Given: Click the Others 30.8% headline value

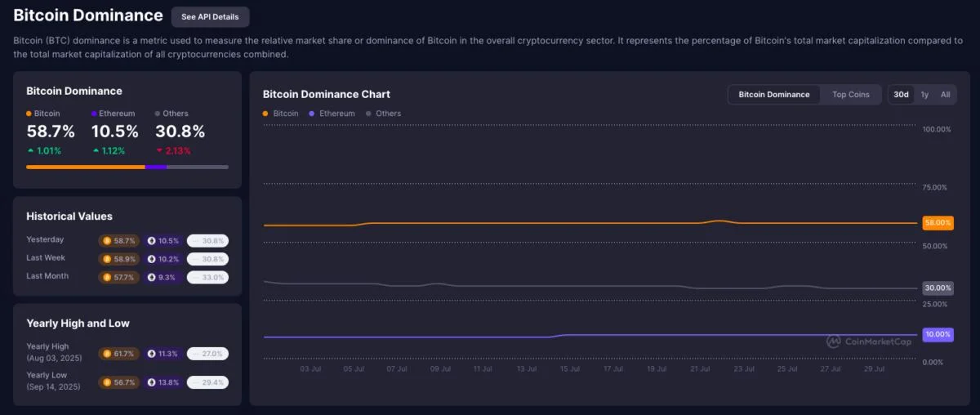Looking at the screenshot, I should pyautogui.click(x=180, y=132).
